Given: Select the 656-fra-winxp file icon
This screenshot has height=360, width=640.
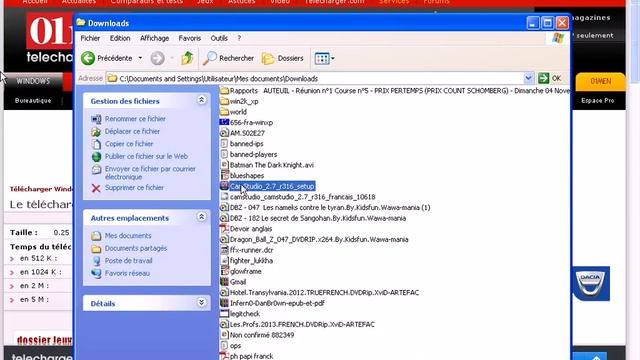Looking at the screenshot, I should [224, 122].
